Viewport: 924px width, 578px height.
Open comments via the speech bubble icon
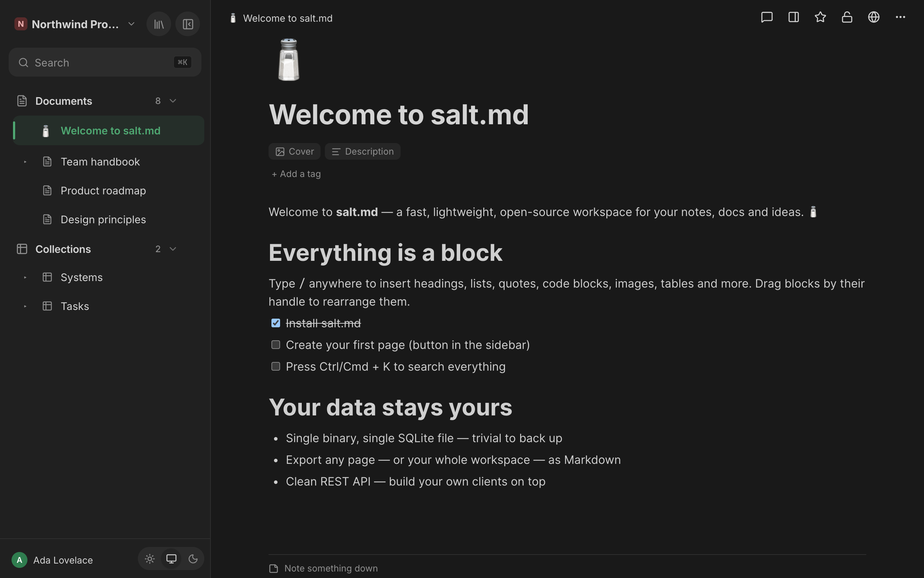point(767,17)
